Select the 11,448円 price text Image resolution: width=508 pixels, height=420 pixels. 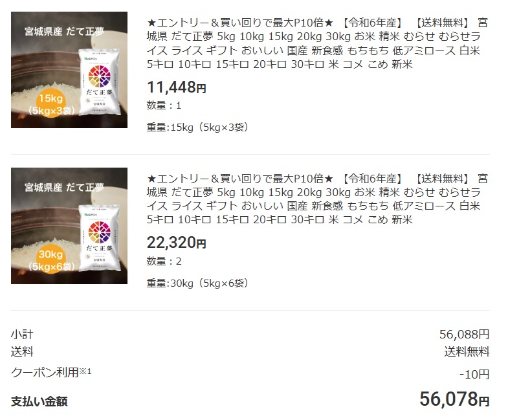[x=177, y=87]
